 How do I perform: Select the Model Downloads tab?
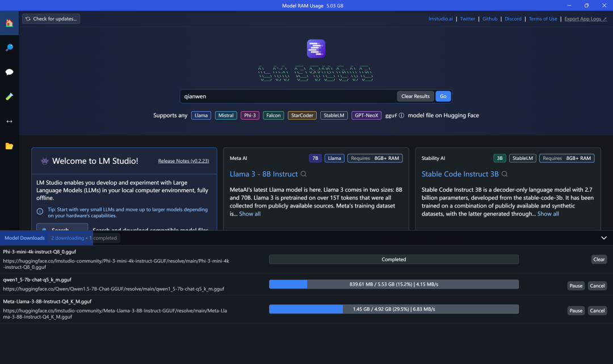coord(24,238)
